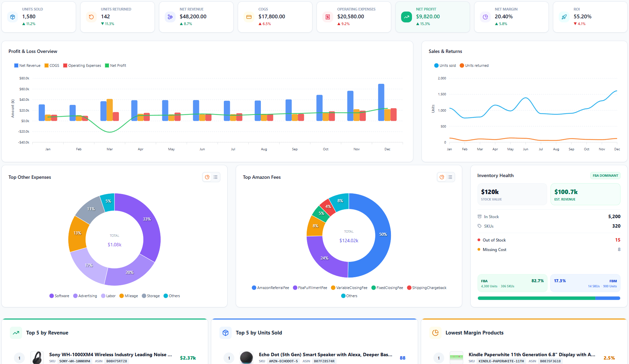Click the Units Returned refresh icon
Screen dimensions: 629x364
point(91,17)
